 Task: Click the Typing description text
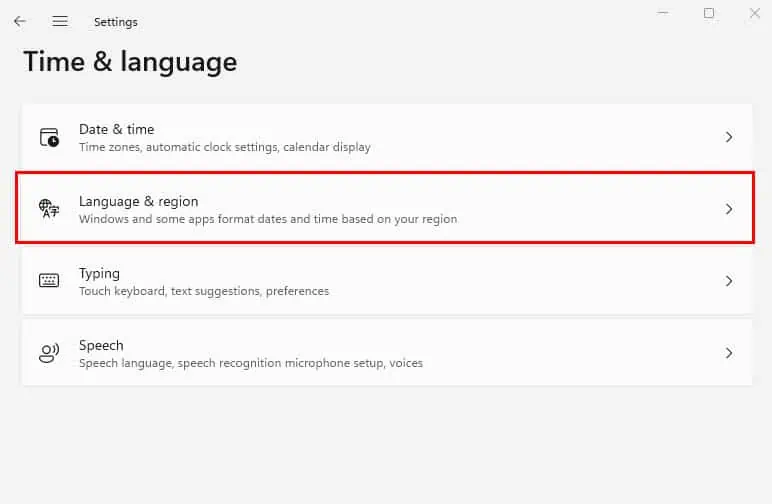pyautogui.click(x=204, y=291)
